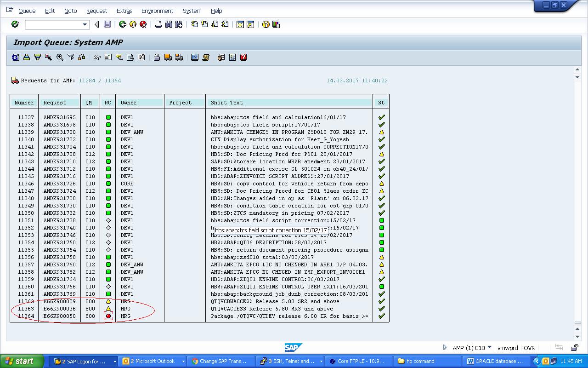588x368 pixels.
Task: Click the magnifier zoom icon
Action: pos(60,57)
